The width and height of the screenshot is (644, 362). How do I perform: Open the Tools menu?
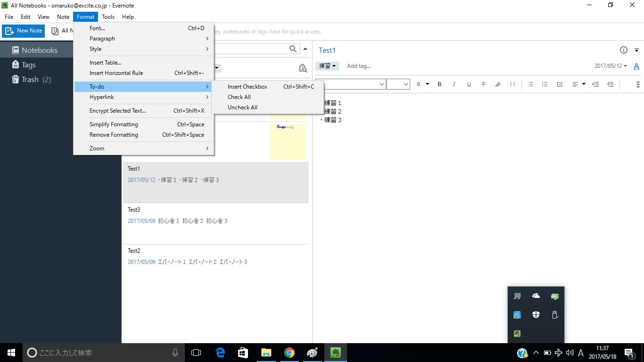tap(108, 17)
